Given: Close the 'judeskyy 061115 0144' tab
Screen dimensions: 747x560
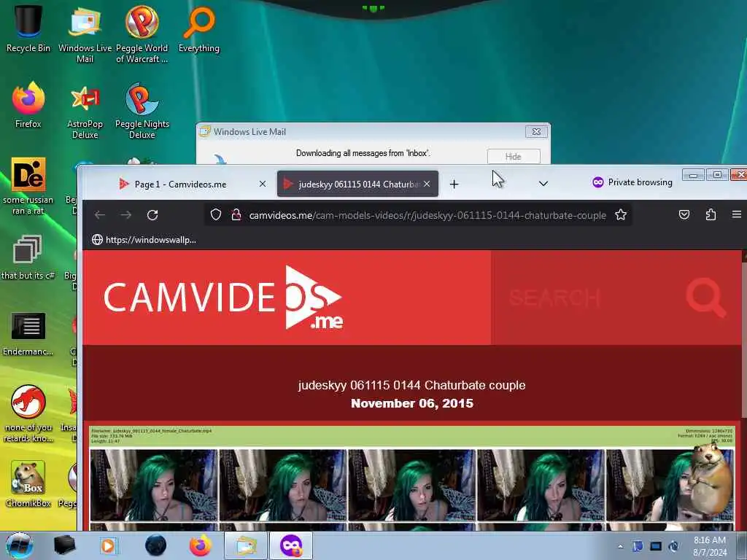Looking at the screenshot, I should click(427, 184).
